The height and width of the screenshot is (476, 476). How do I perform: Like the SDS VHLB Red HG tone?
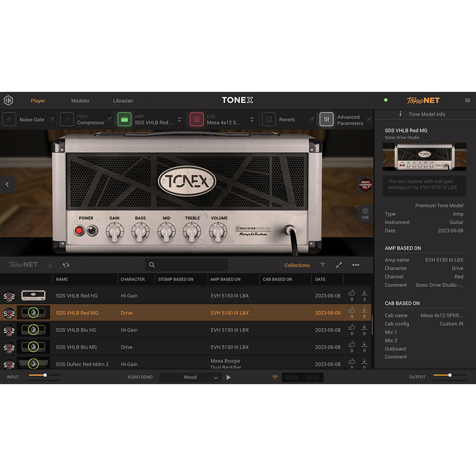(x=352, y=293)
